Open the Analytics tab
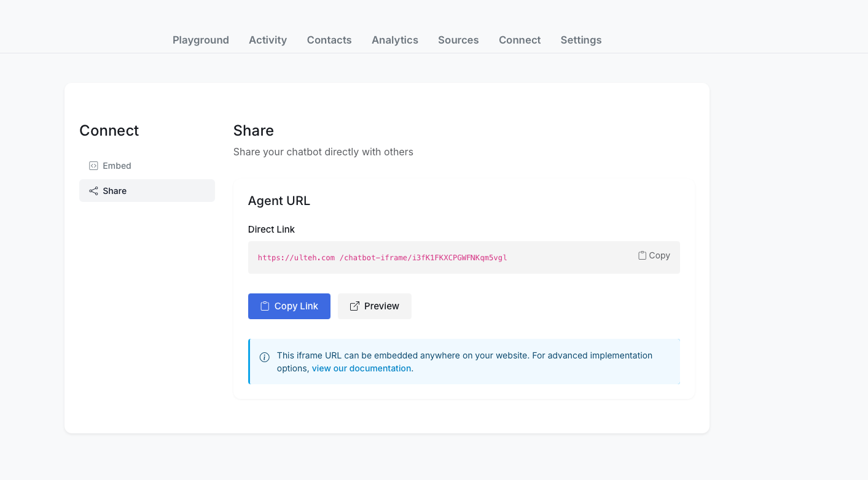Image resolution: width=868 pixels, height=480 pixels. (395, 40)
